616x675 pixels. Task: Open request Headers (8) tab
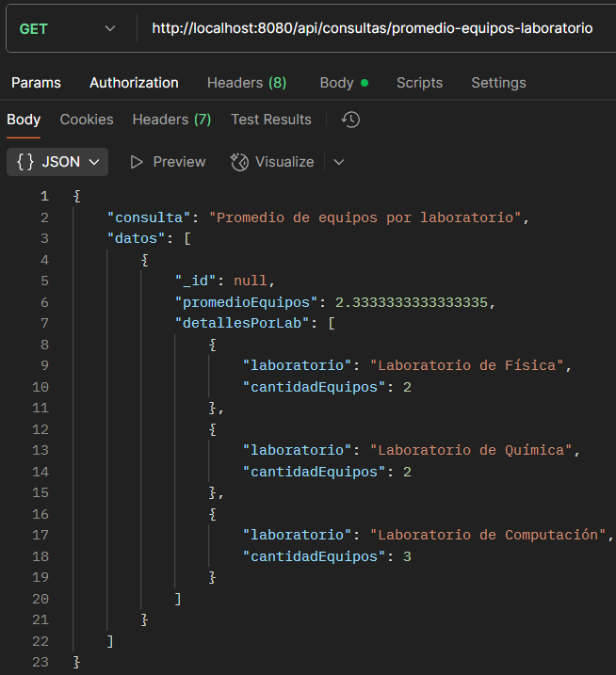click(x=247, y=83)
